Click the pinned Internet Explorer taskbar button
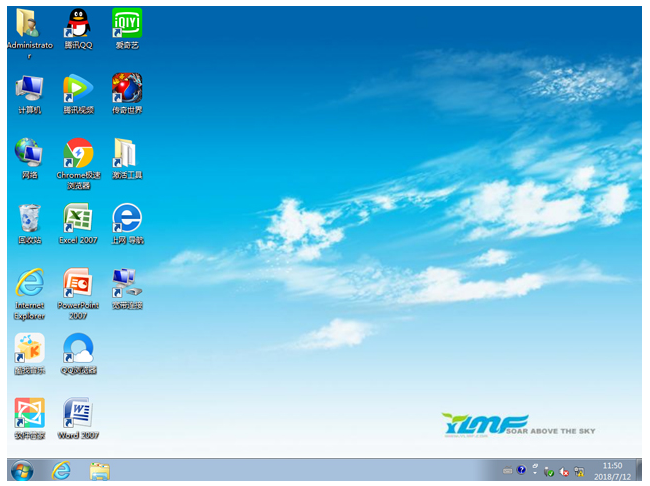 (x=62, y=470)
